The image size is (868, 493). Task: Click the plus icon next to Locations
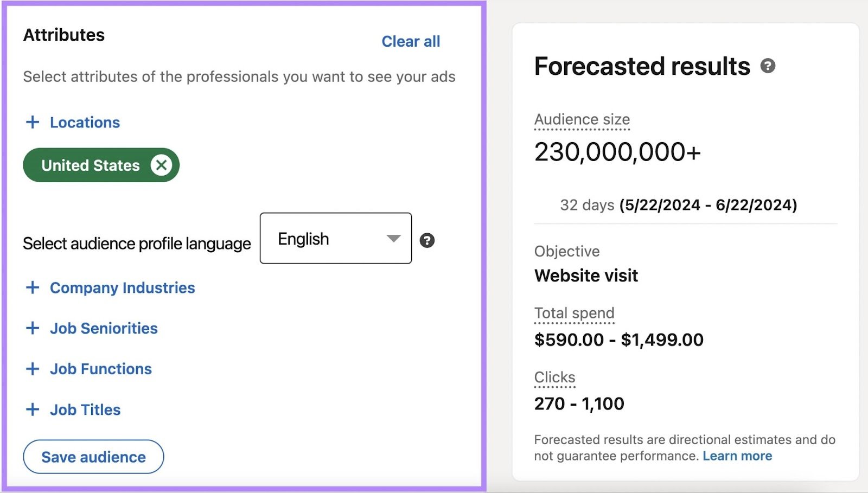(33, 122)
